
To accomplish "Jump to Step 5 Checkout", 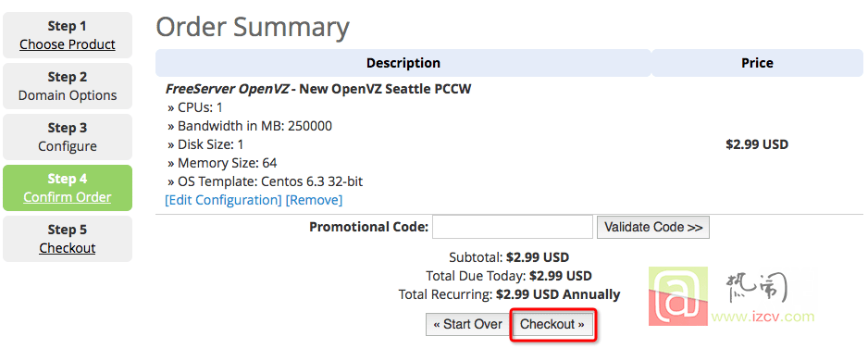I will (68, 239).
